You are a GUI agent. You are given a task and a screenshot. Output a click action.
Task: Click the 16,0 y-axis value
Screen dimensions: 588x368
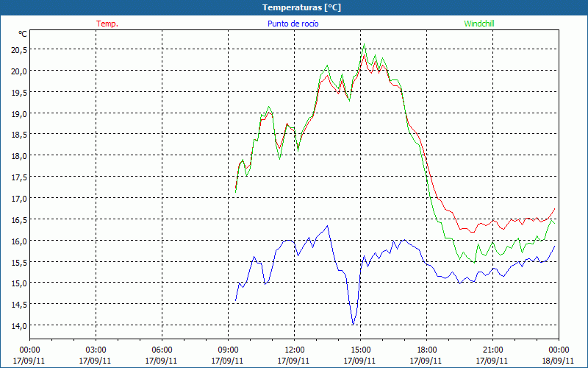point(18,241)
